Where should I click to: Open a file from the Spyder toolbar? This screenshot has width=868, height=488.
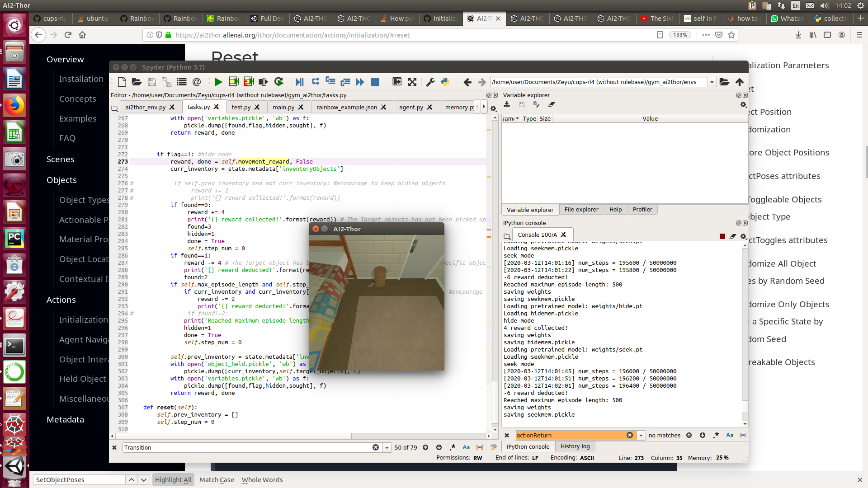137,82
